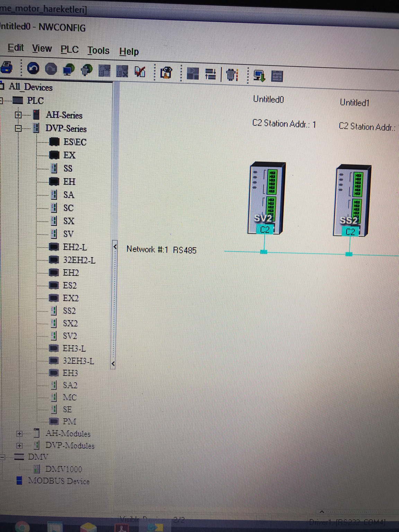Open the PLC menu
Screen dimensions: 399x532
70,50
